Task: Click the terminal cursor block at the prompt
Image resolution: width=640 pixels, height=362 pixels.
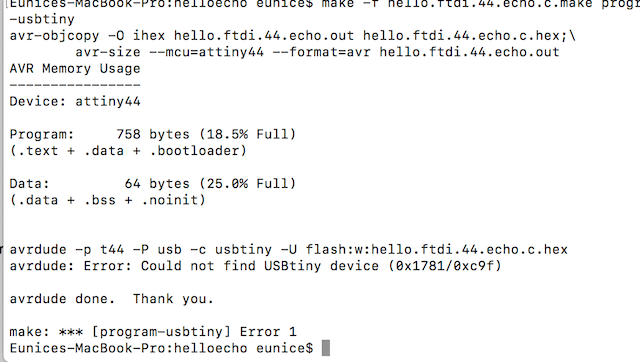Action: pos(326,348)
